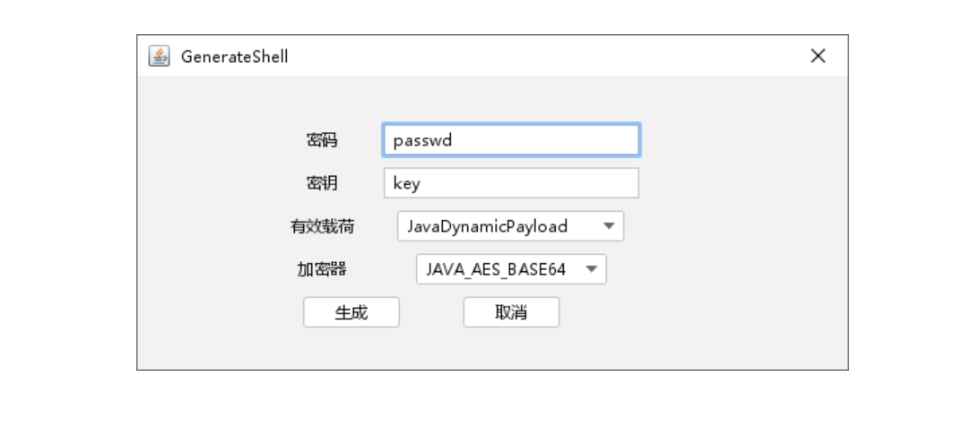
Task: Click the Java coffee cup title icon
Action: (159, 57)
